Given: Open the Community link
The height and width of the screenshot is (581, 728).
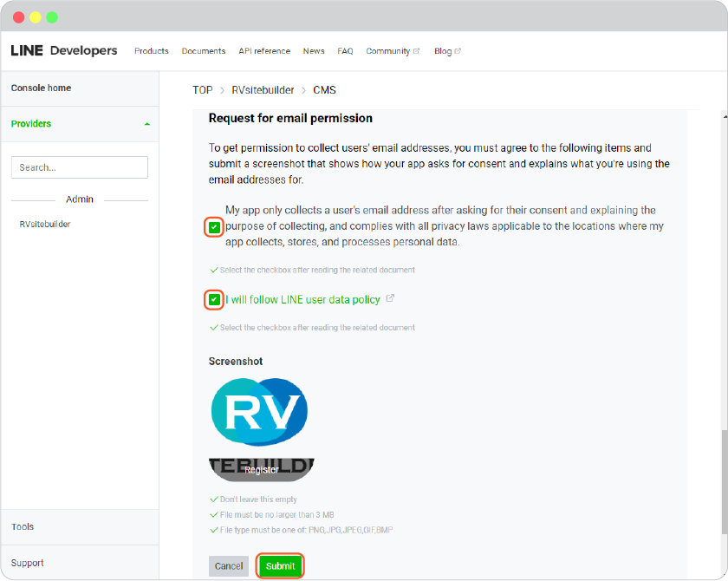Looking at the screenshot, I should [x=387, y=51].
